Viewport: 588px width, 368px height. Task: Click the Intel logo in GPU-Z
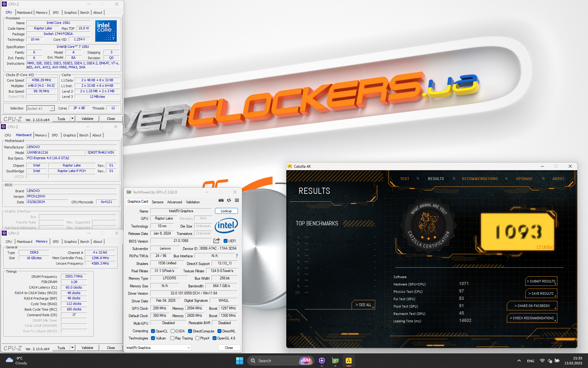tap(226, 226)
